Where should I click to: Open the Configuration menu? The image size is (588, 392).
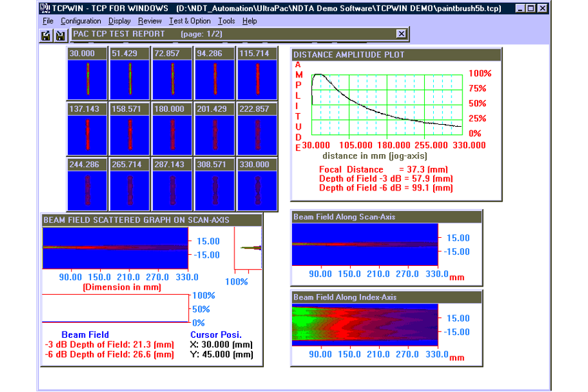[81, 21]
